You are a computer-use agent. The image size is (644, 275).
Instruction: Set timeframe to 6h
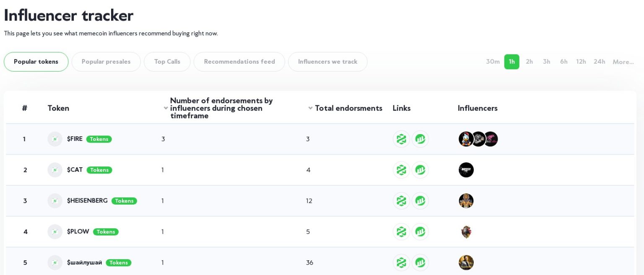pyautogui.click(x=563, y=62)
